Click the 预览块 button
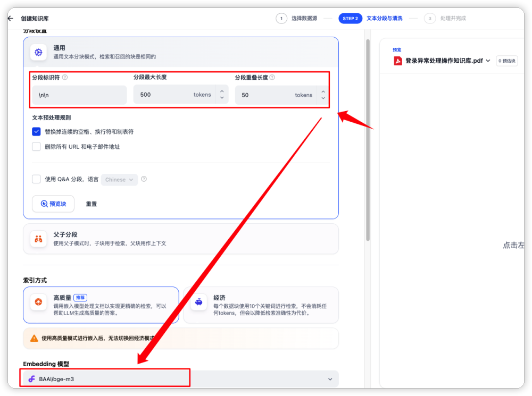 pyautogui.click(x=53, y=204)
